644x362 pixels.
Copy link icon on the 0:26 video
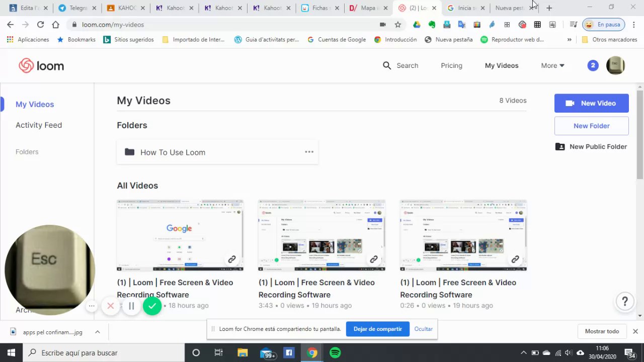pyautogui.click(x=515, y=259)
